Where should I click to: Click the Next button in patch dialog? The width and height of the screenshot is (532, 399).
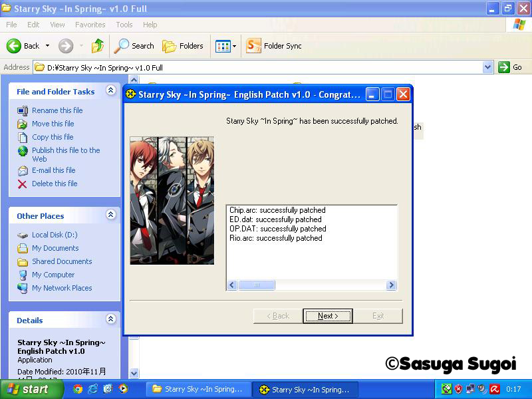328,316
